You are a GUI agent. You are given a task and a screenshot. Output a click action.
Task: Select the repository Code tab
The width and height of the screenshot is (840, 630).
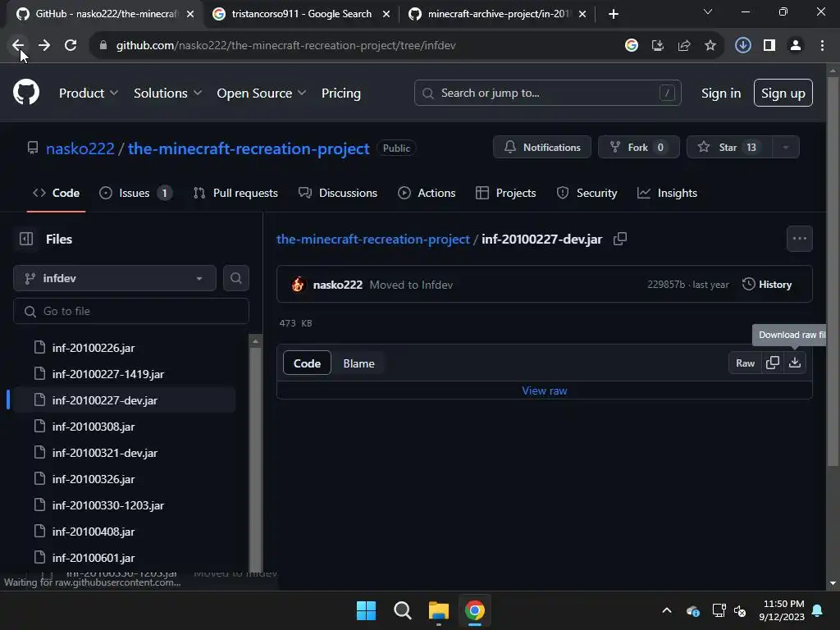pos(57,193)
